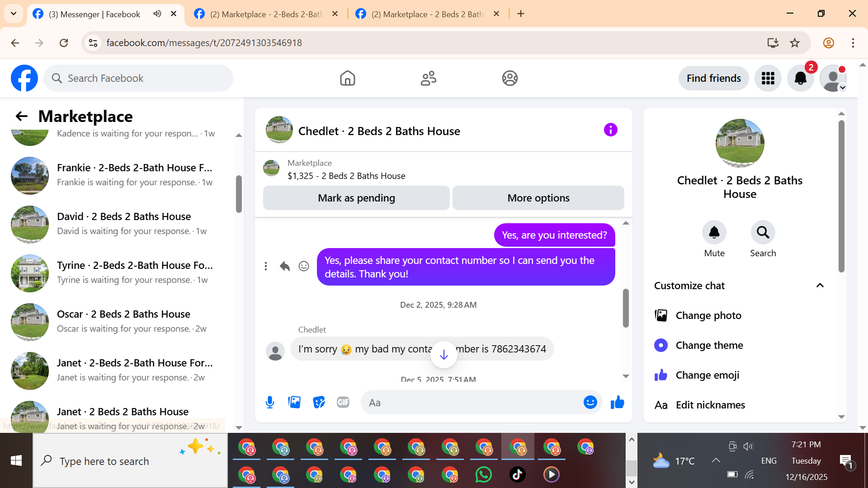
Task: Open the Windows notification center
Action: (846, 461)
